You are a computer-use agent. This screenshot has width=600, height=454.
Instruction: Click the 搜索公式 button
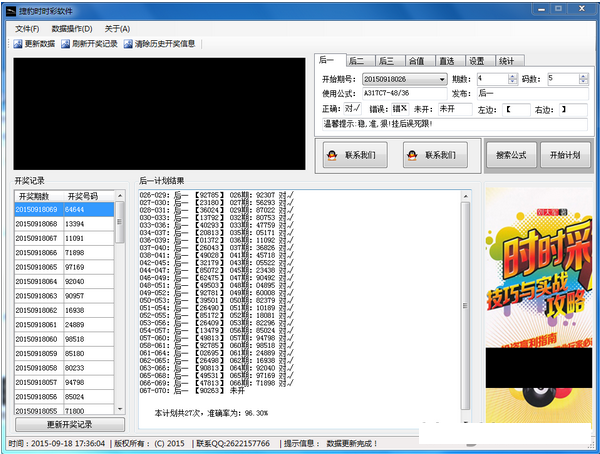[x=510, y=155]
